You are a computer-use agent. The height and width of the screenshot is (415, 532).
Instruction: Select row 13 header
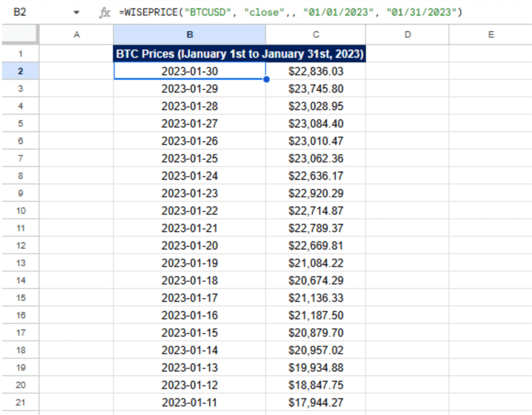click(20, 263)
